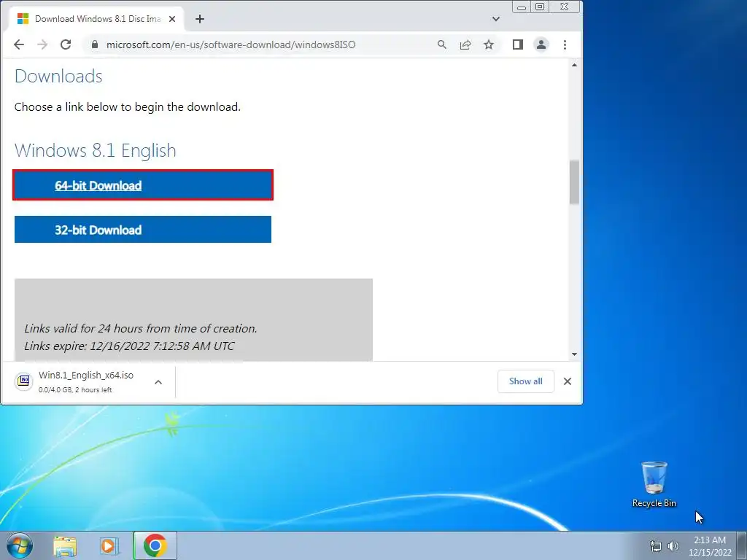Open a new tab with plus button
Viewport: 747px width, 560px height.
tap(200, 19)
